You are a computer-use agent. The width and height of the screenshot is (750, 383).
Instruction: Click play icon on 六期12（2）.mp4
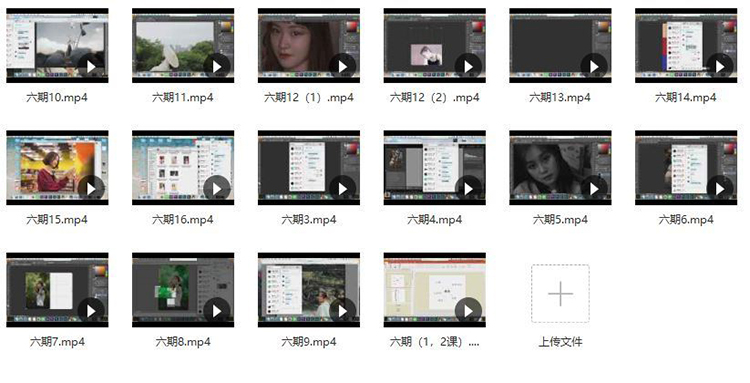coord(468,67)
